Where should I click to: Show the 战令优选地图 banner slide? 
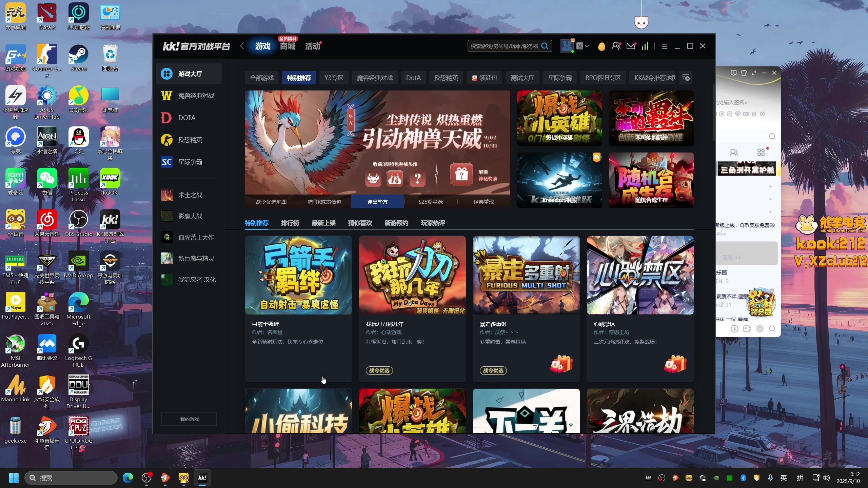pyautogui.click(x=271, y=202)
